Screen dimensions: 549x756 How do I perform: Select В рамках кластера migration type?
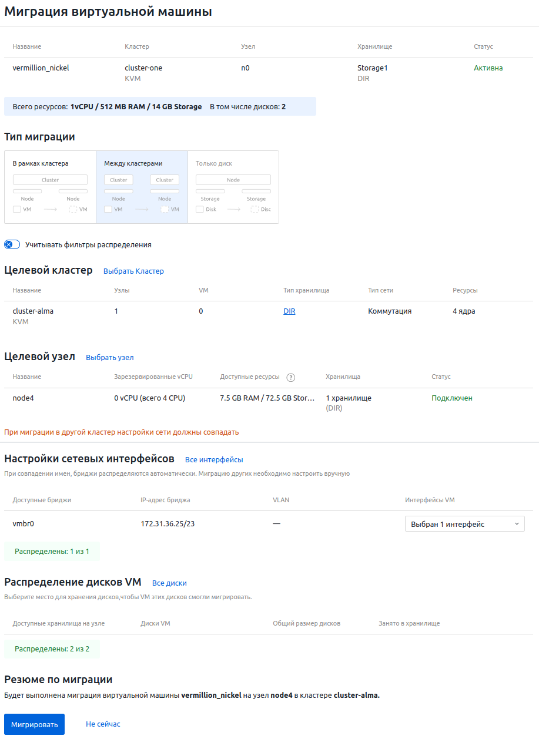click(50, 187)
